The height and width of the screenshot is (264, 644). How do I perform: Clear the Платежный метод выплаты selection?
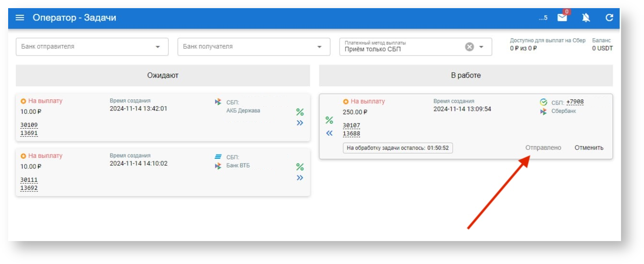[470, 46]
